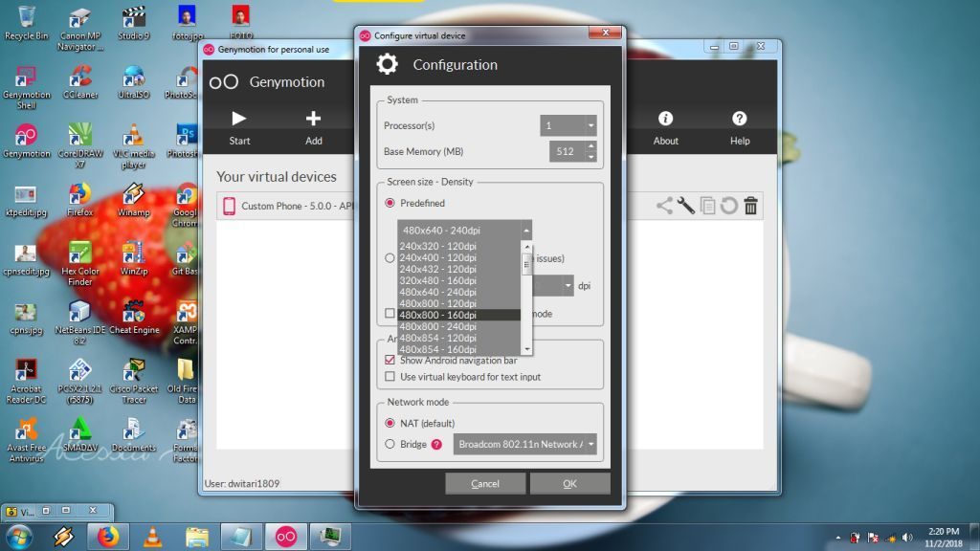This screenshot has height=551, width=980.
Task: Uncheck Show Android navigation bar
Action: [390, 360]
